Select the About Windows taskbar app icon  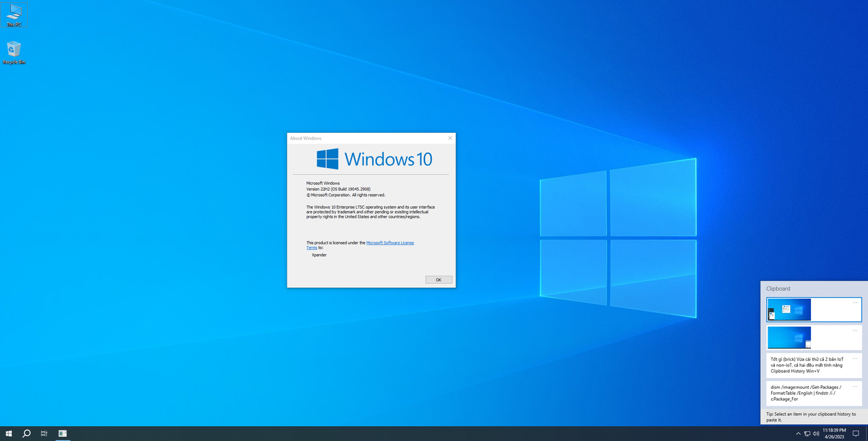pos(62,434)
